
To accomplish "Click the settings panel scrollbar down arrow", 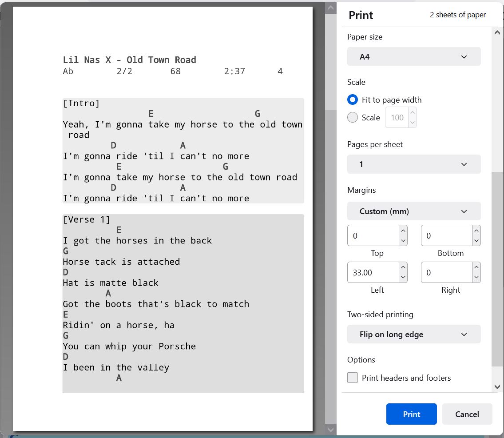I will click(x=497, y=387).
